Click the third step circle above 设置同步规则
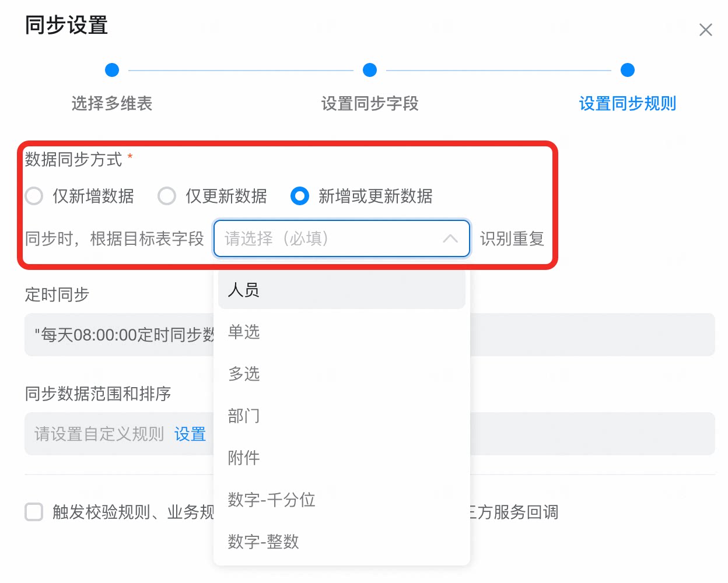The height and width of the screenshot is (583, 728). [x=628, y=70]
